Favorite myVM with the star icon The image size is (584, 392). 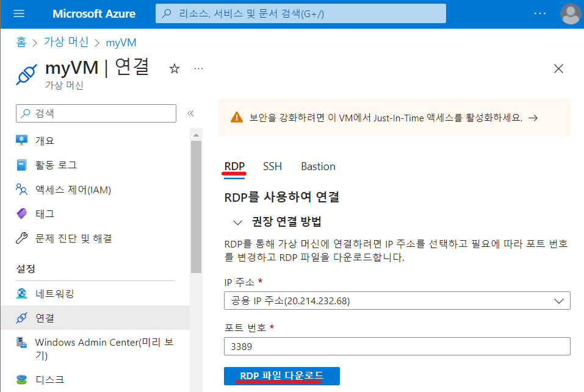[x=175, y=68]
